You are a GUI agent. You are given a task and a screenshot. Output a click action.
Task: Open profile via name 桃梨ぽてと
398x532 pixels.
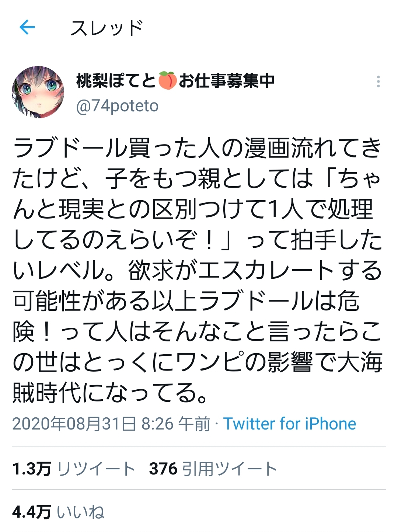116,80
